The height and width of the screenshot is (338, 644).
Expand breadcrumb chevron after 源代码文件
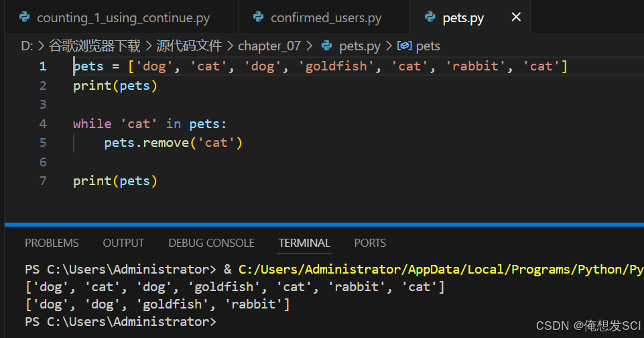(x=231, y=46)
